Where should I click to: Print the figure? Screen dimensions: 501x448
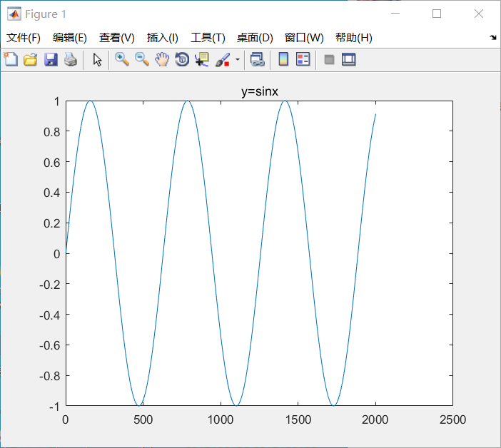tap(71, 59)
